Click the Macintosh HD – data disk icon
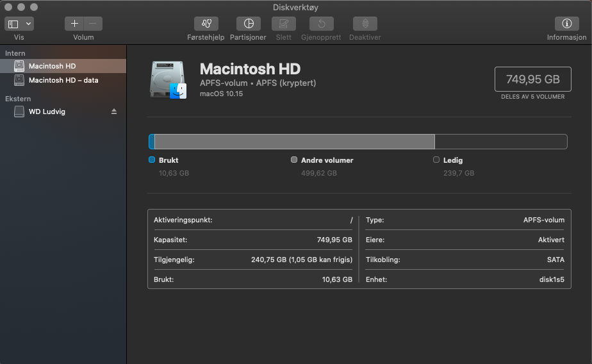Image resolution: width=592 pixels, height=364 pixels. (x=19, y=80)
